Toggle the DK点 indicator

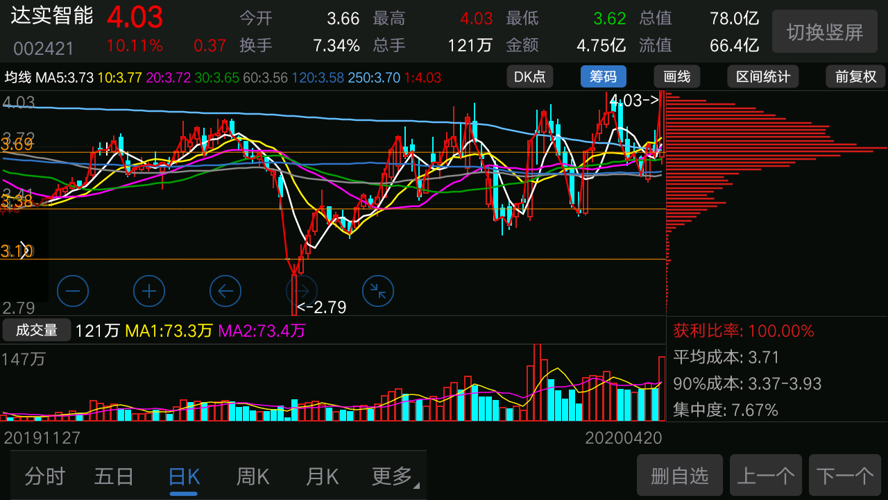[530, 77]
